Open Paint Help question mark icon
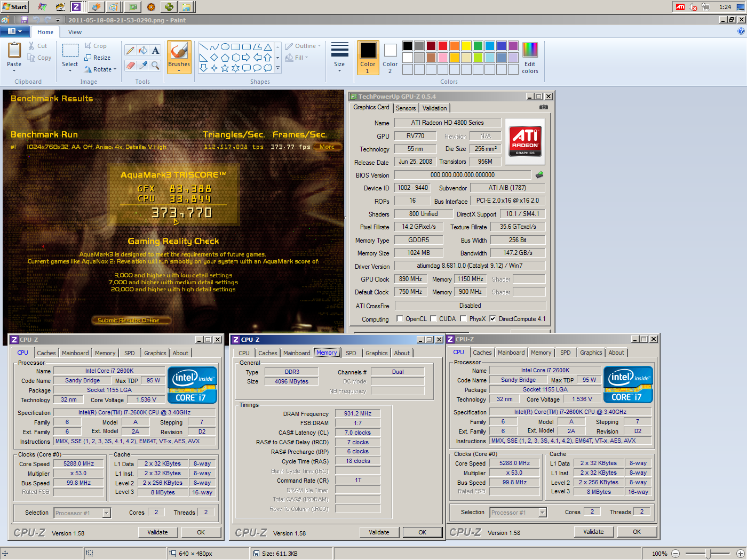Image resolution: width=747 pixels, height=560 pixels. tap(741, 31)
